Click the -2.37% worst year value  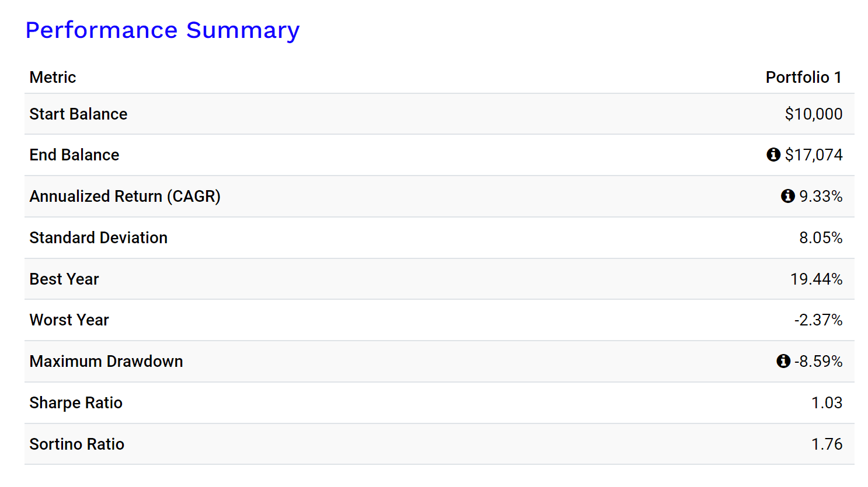click(x=818, y=320)
